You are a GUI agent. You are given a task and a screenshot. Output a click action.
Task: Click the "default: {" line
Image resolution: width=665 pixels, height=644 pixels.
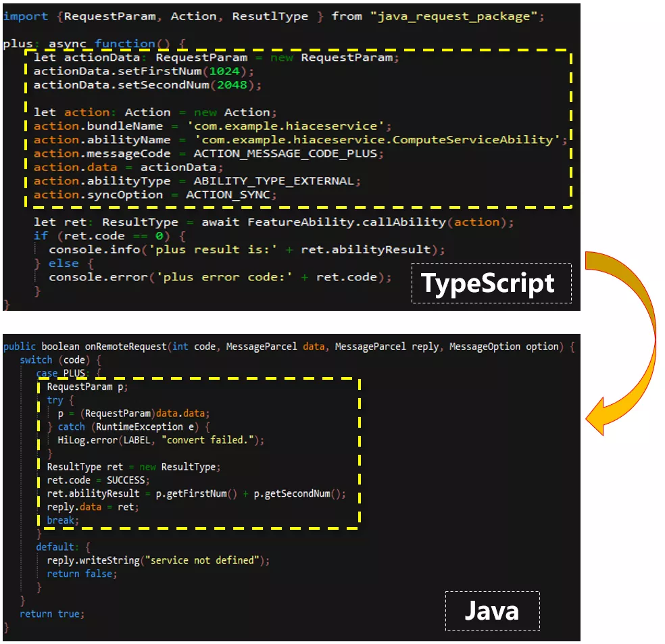tap(64, 547)
